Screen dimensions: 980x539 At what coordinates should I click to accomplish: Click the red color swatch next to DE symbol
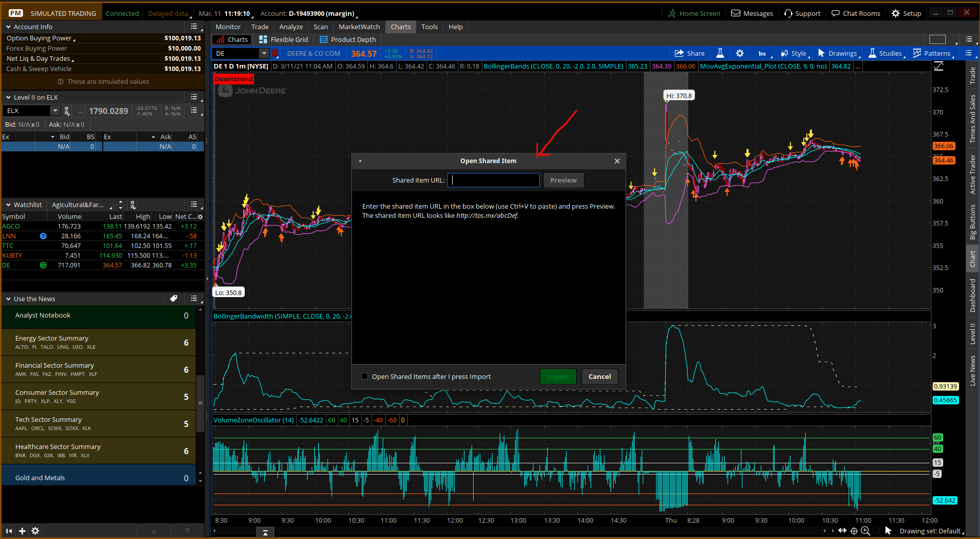[275, 53]
